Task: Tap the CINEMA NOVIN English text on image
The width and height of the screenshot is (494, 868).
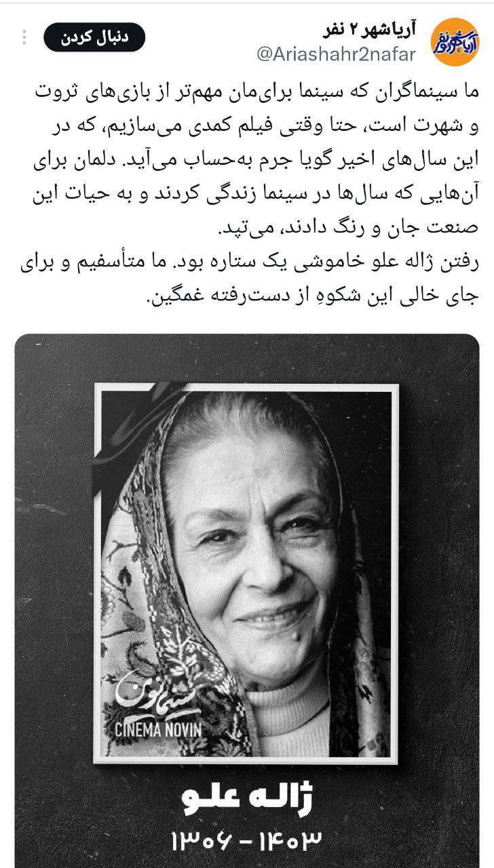Action: (158, 730)
